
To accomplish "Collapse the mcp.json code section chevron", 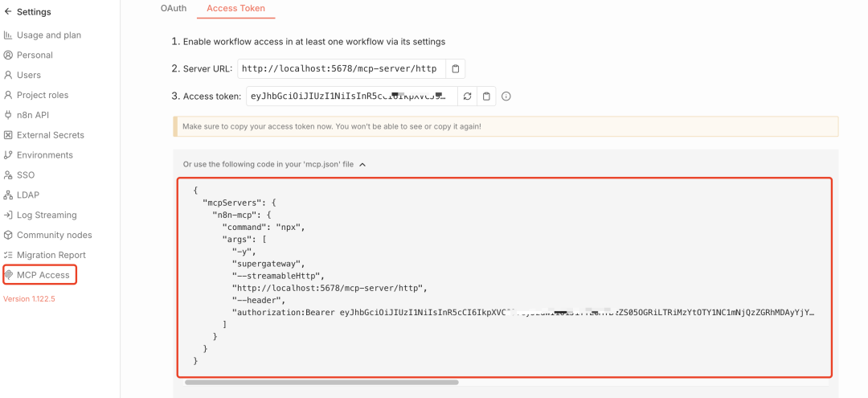I will (362, 164).
